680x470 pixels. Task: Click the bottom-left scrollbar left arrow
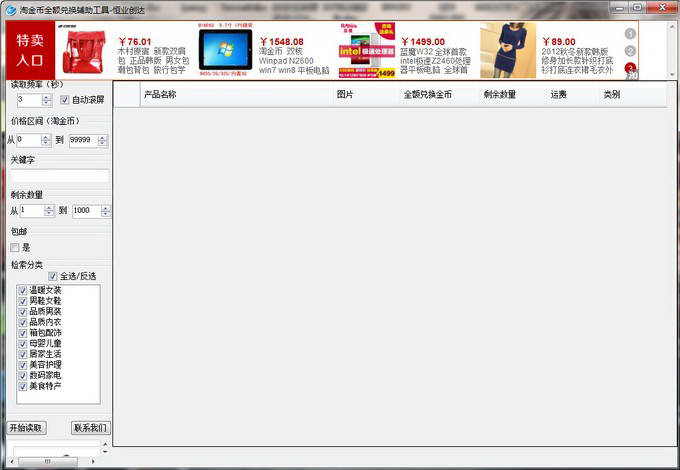pyautogui.click(x=11, y=462)
